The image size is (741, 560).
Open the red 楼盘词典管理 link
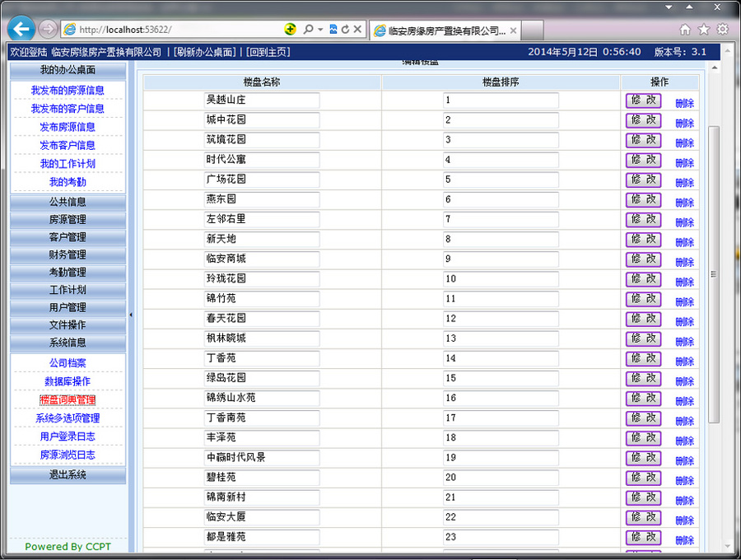pos(68,399)
